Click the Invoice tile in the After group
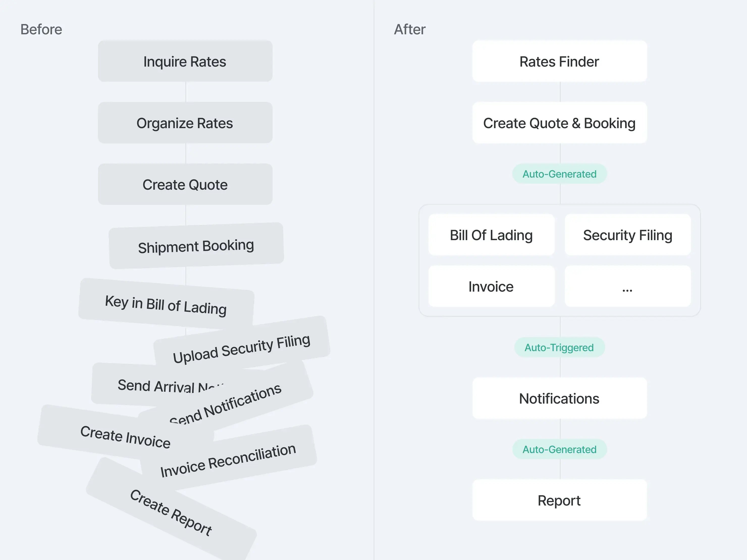747x560 pixels. 491,286
